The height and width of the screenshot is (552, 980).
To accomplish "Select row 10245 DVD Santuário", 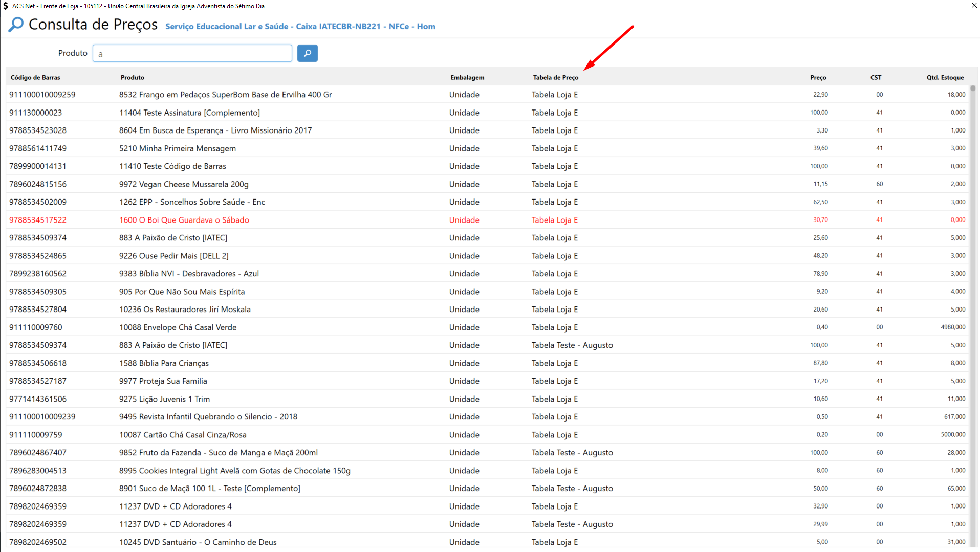I will tap(488, 542).
